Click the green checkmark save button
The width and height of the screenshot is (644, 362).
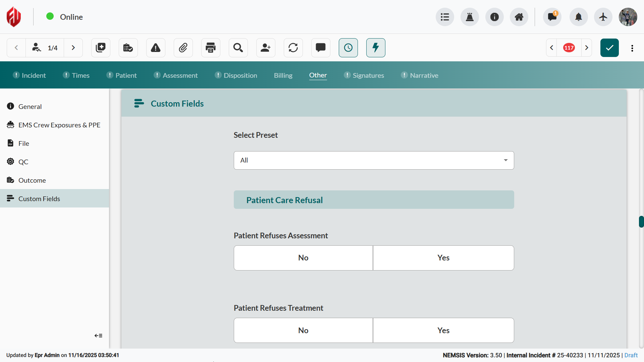pyautogui.click(x=609, y=48)
